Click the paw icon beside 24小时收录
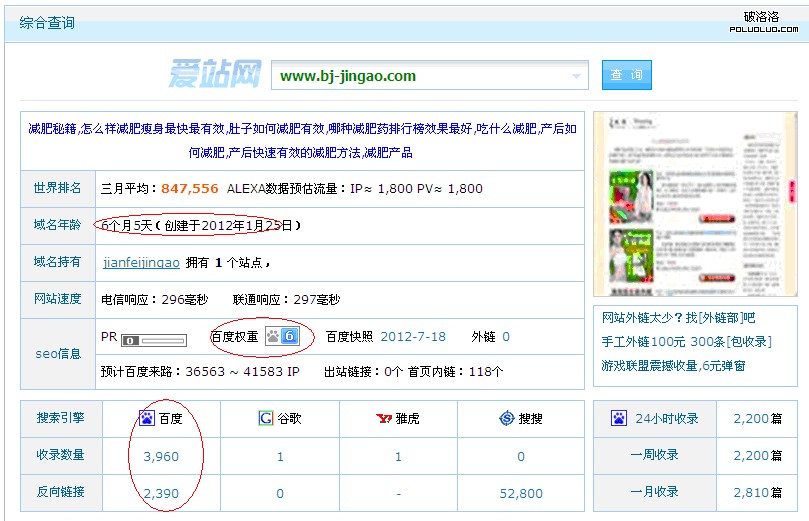The image size is (809, 521). click(619, 418)
